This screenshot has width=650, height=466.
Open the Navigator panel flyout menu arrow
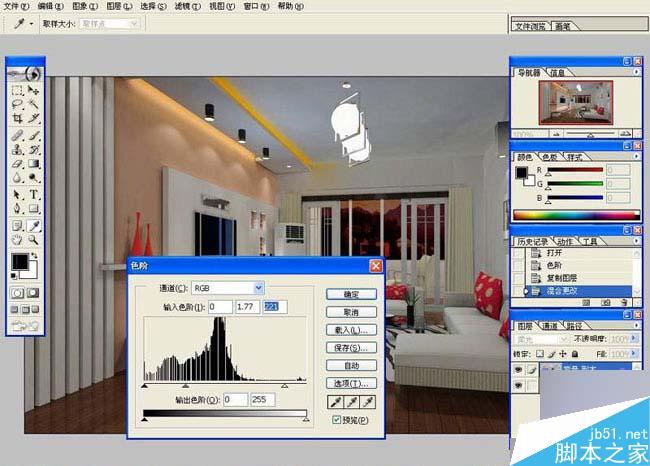(x=636, y=72)
